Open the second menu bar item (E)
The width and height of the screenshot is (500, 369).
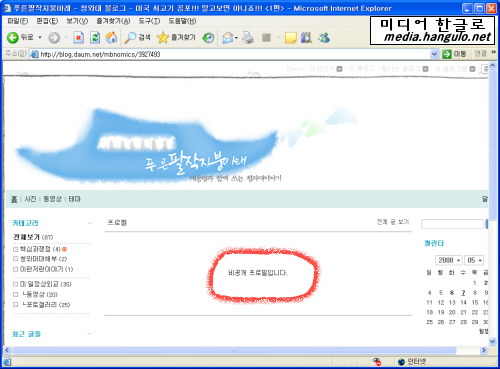pyautogui.click(x=47, y=21)
